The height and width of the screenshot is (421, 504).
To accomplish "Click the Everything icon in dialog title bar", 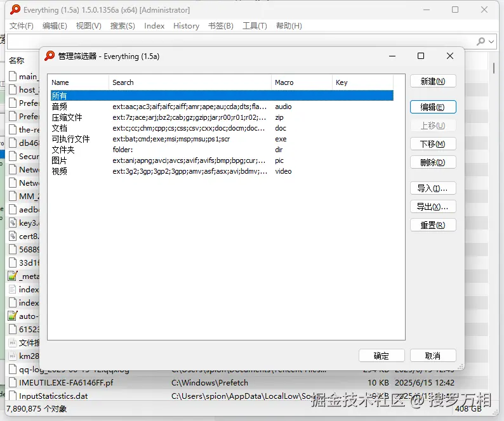I will point(50,56).
